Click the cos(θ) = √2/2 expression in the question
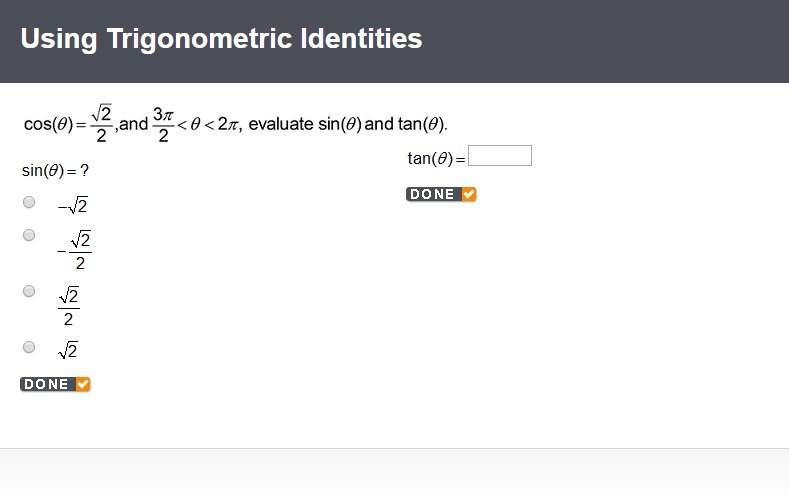This screenshot has width=789, height=501. tap(68, 124)
